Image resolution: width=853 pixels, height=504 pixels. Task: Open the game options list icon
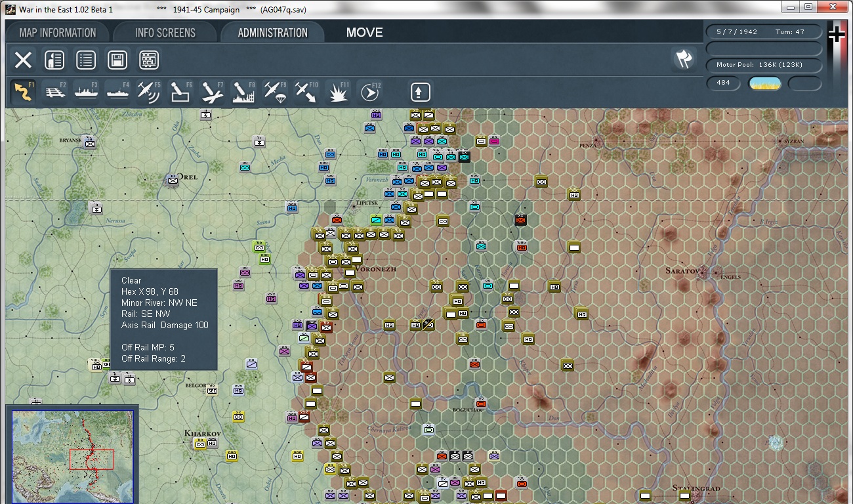coord(86,60)
